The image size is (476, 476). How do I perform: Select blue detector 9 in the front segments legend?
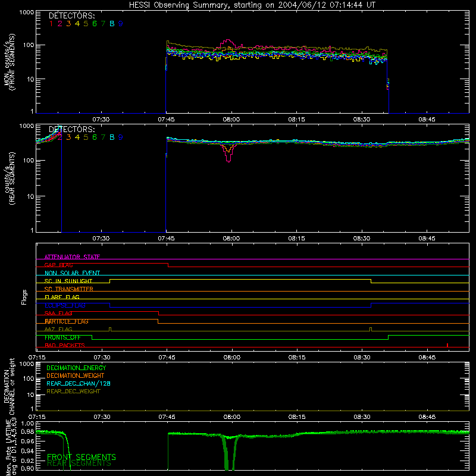(121, 24)
